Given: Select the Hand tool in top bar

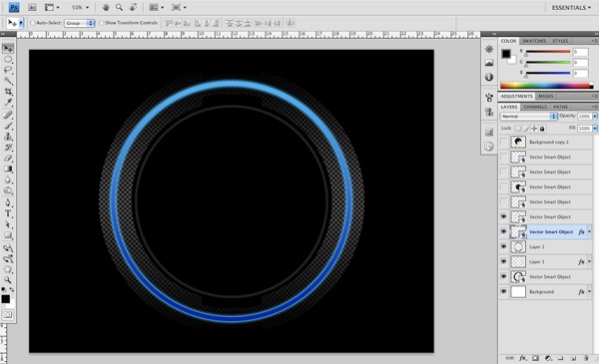Looking at the screenshot, I should click(x=106, y=7).
